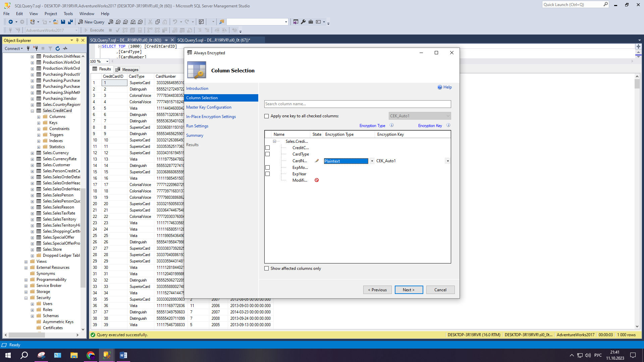Click the Properties wrench icon
This screenshot has height=362, width=644.
tap(303, 22)
